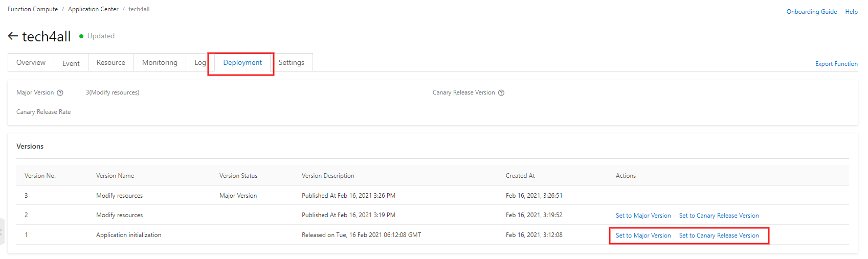This screenshot has width=868, height=259.
Task: Open the Log tab
Action: [200, 62]
